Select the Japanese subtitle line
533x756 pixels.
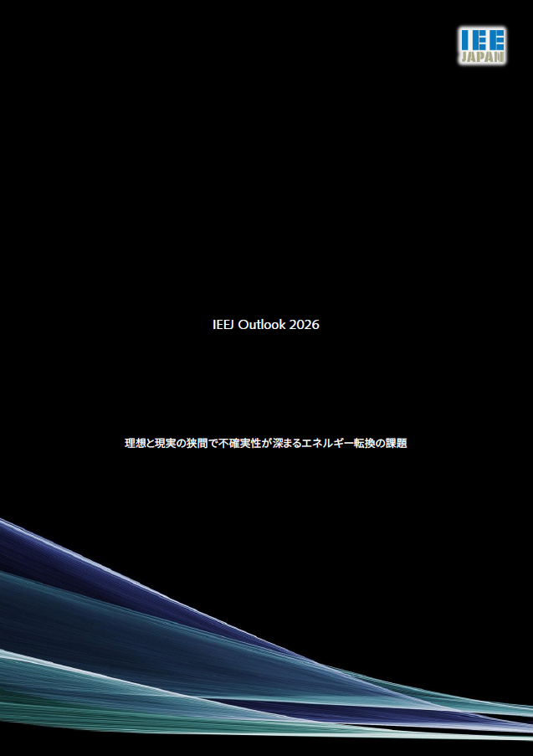[x=266, y=444]
